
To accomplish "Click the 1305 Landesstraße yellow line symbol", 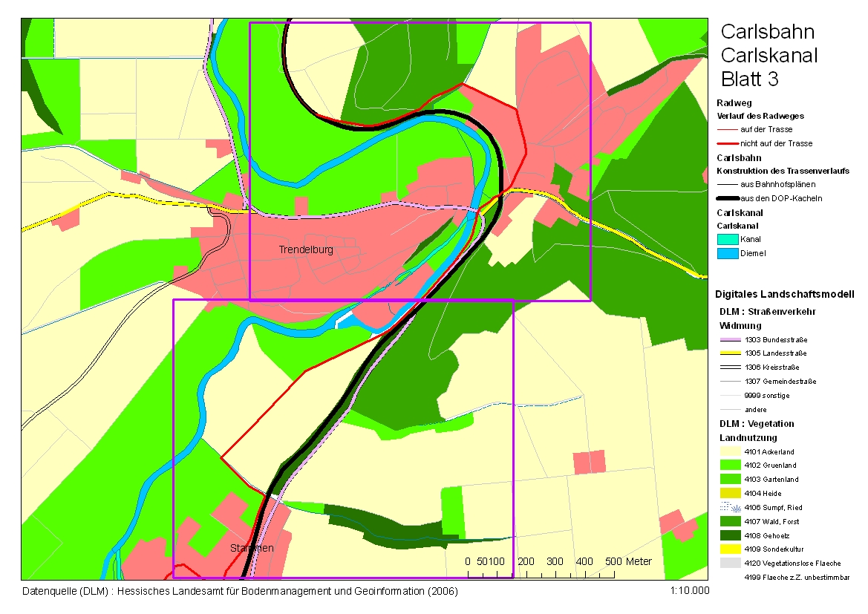I will (730, 353).
